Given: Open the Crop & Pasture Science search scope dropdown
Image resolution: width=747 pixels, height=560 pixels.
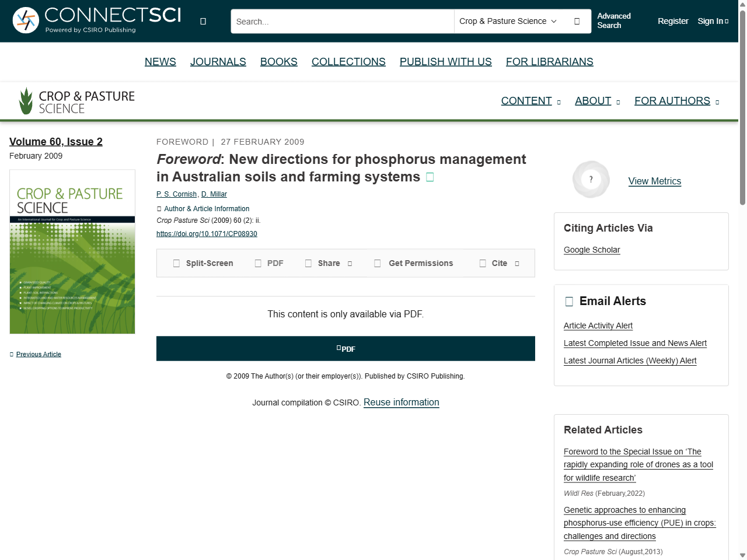Looking at the screenshot, I should tap(508, 22).
